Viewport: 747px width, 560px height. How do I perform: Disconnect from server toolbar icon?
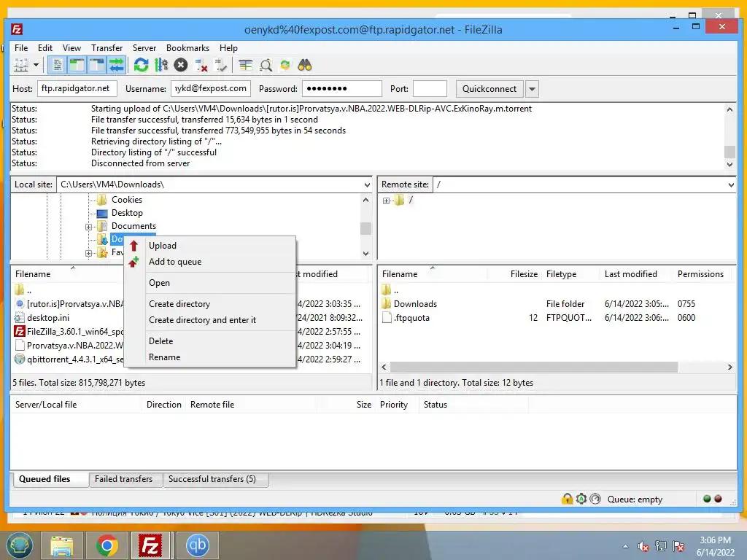point(201,65)
